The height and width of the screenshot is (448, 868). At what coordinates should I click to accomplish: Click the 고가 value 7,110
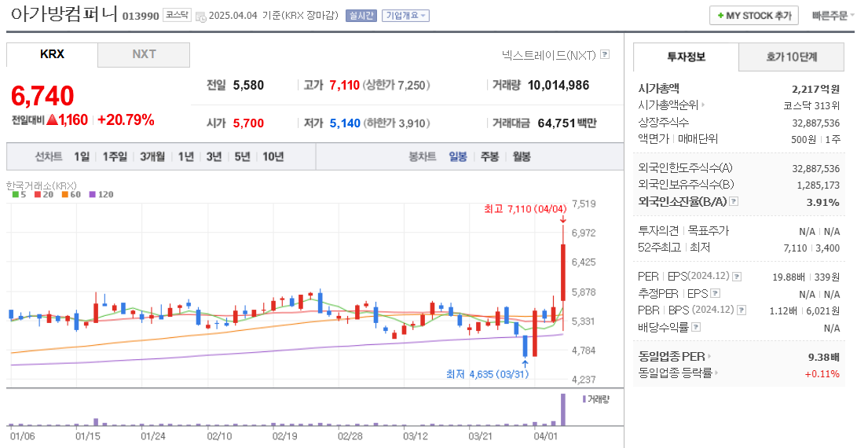[x=344, y=86]
